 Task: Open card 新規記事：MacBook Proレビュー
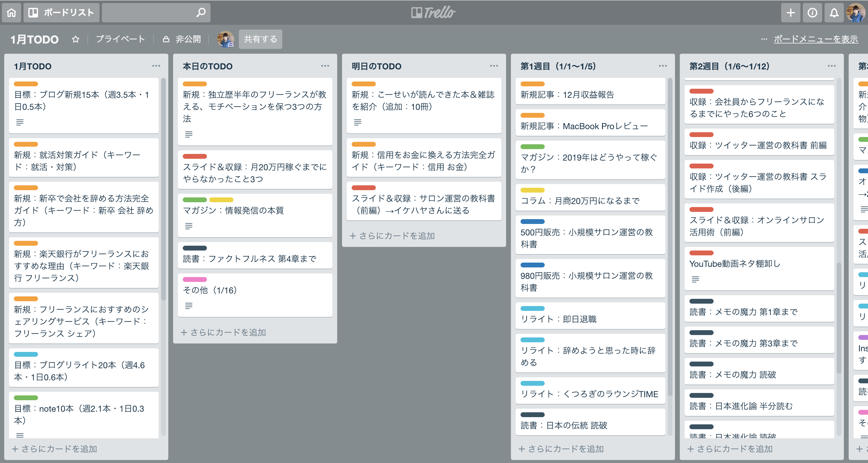590,123
